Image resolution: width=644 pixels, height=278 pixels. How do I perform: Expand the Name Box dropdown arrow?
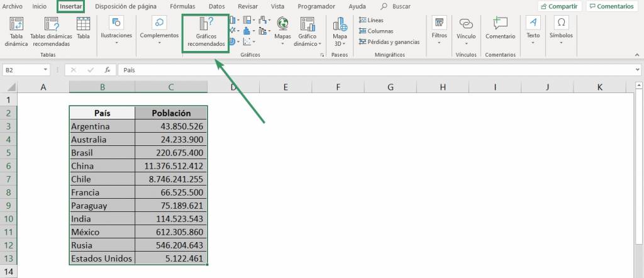45,70
